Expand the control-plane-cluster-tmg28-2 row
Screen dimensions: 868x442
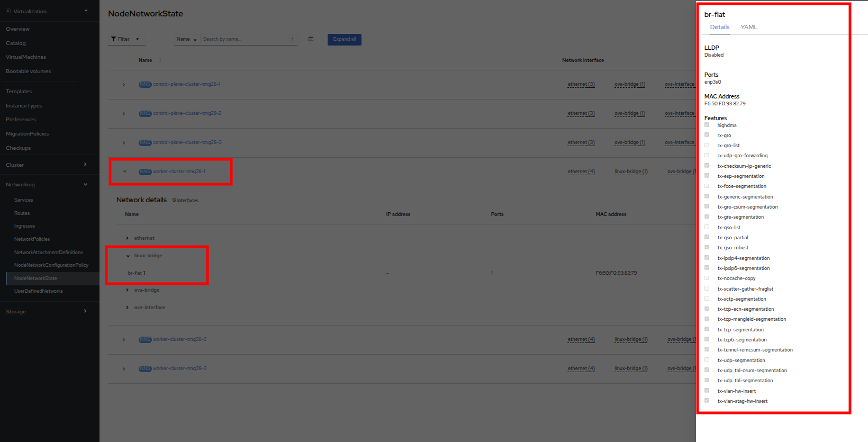124,114
